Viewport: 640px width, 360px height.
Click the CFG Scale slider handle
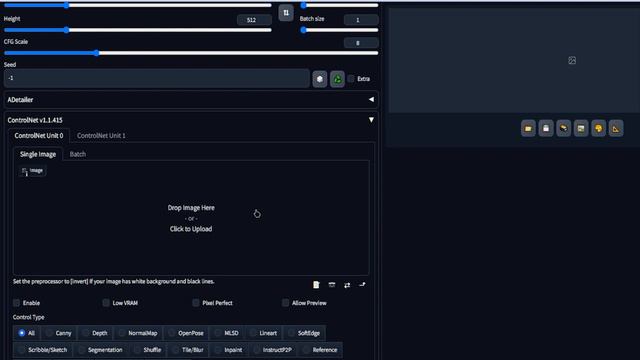click(96, 53)
